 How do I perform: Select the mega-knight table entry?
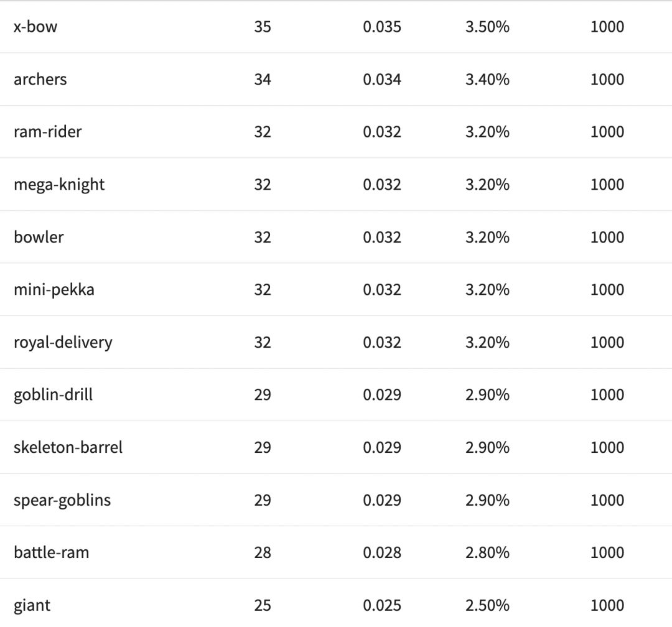[59, 185]
